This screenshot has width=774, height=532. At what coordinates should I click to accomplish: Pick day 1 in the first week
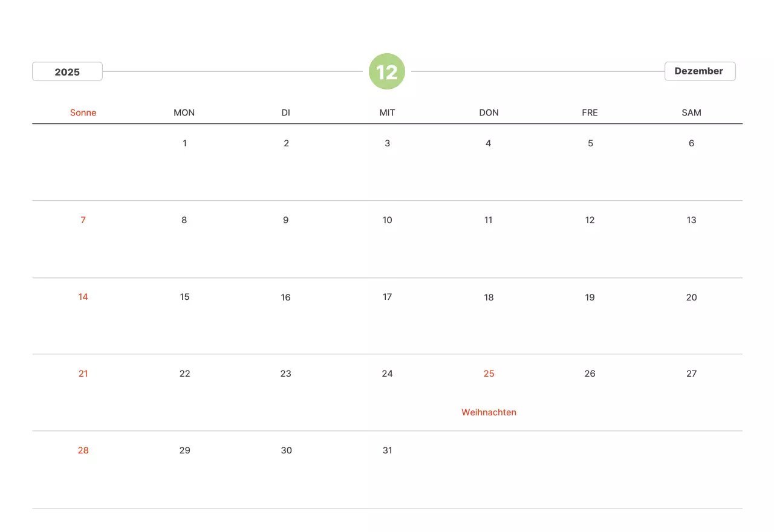tap(184, 143)
